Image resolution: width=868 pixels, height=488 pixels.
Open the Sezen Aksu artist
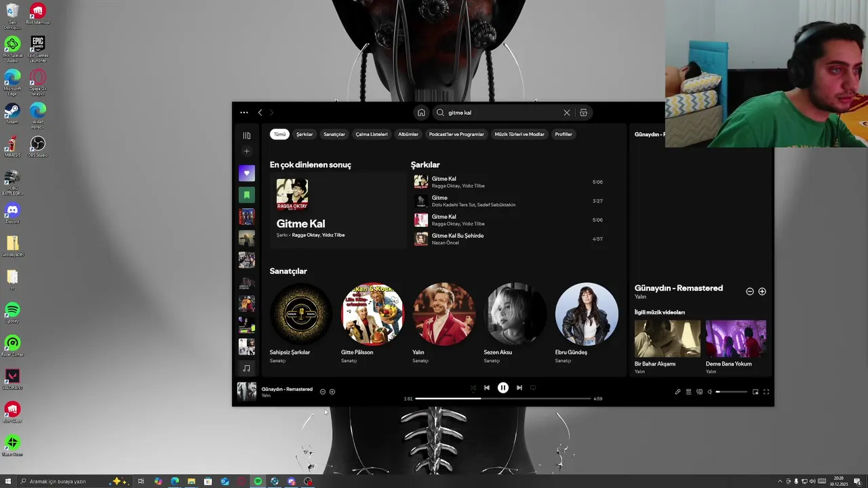515,323
